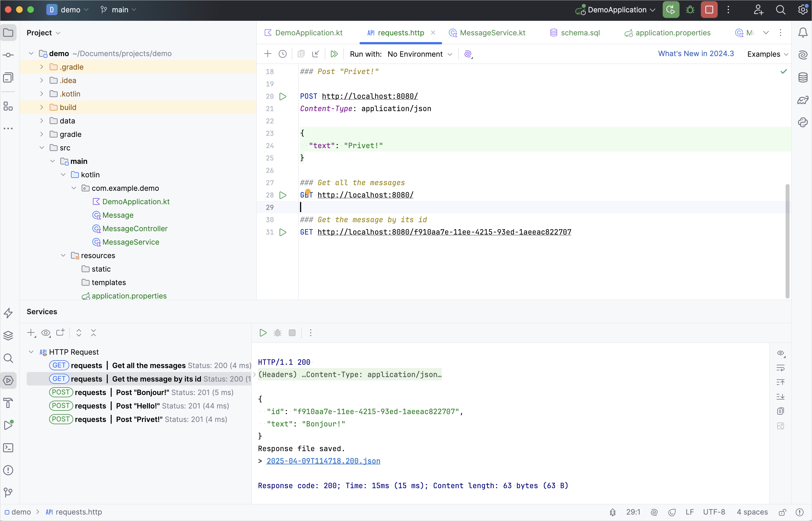Open the request history clock icon
The image size is (812, 521).
click(x=283, y=54)
